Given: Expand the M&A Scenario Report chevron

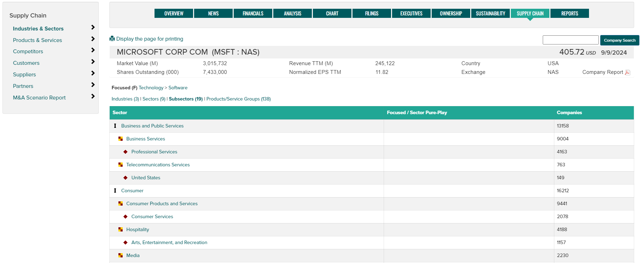Looking at the screenshot, I should coord(93,96).
